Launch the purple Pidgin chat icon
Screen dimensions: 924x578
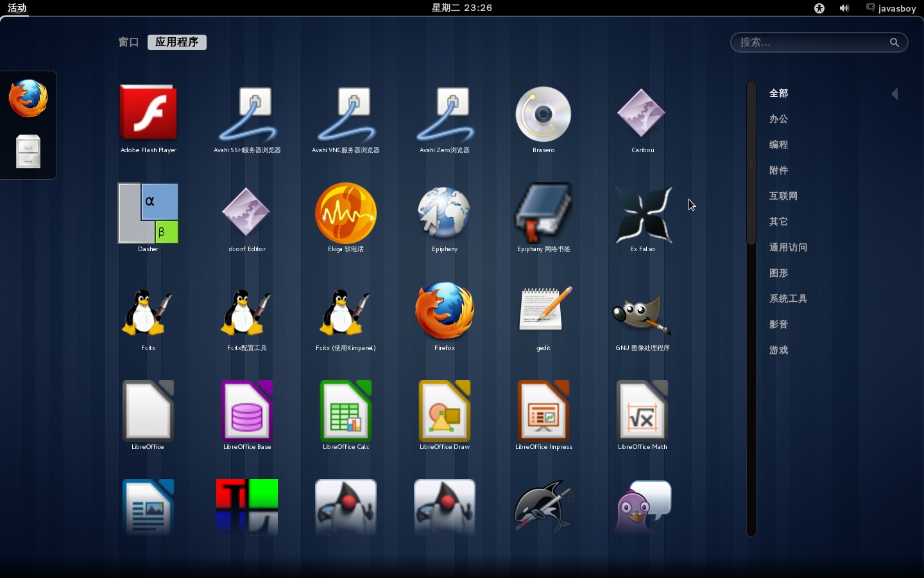[642, 507]
